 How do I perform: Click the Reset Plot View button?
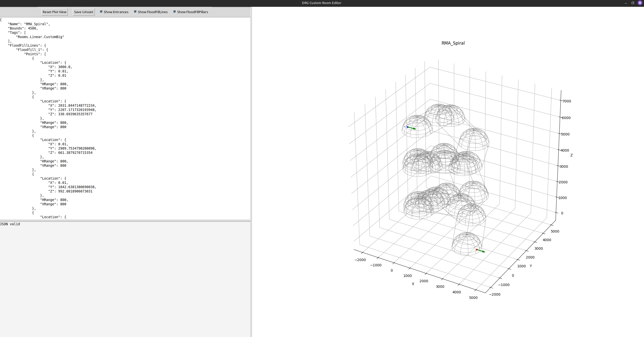(x=54, y=12)
